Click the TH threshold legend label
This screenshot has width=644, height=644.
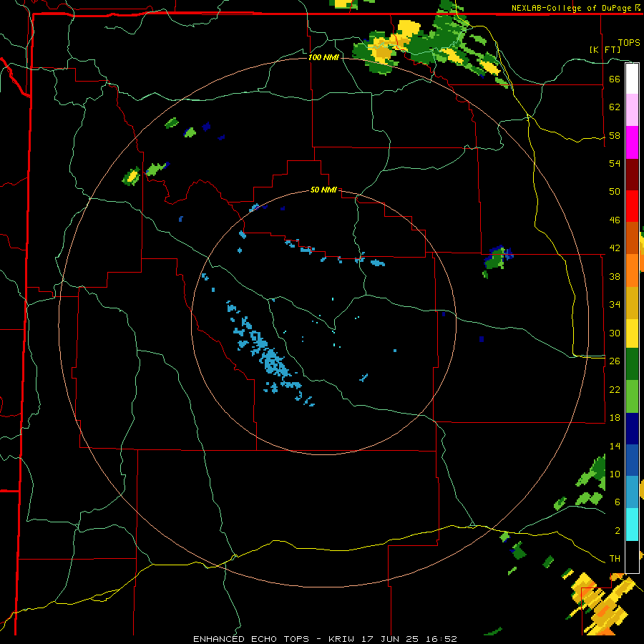[615, 559]
